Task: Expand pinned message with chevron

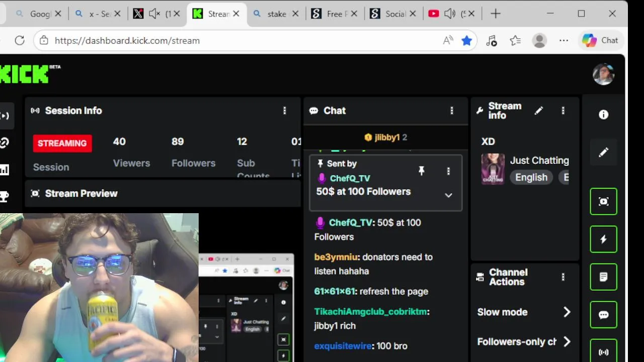Action: click(448, 195)
